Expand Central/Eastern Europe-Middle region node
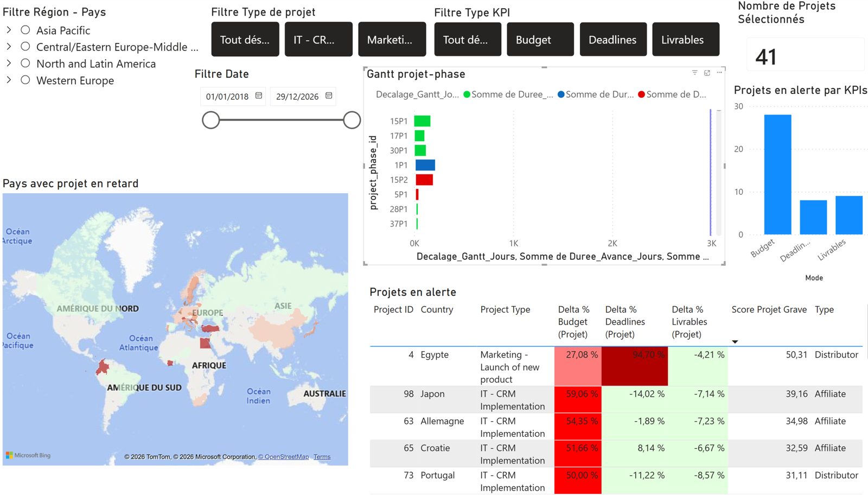 point(9,47)
